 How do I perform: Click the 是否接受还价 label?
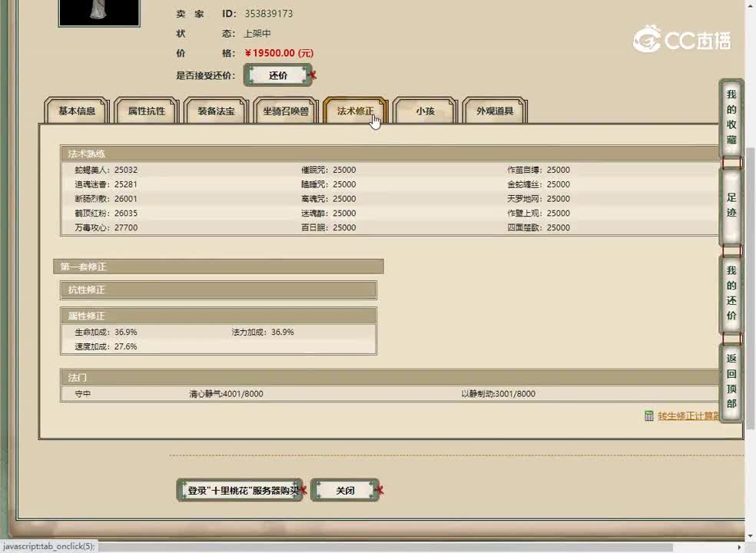point(206,76)
